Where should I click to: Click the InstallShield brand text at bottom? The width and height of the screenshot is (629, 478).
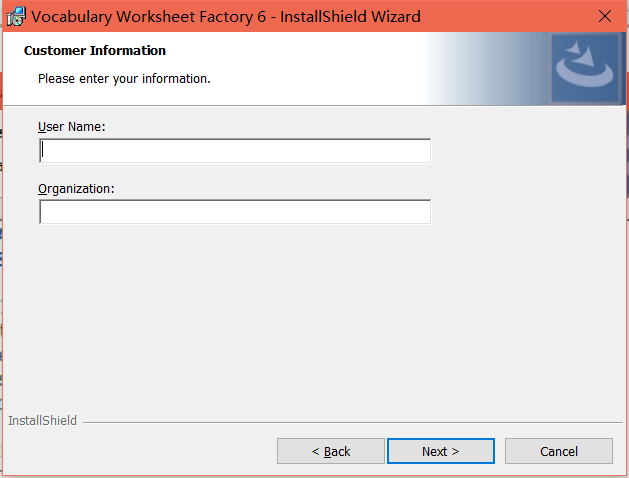tap(43, 420)
